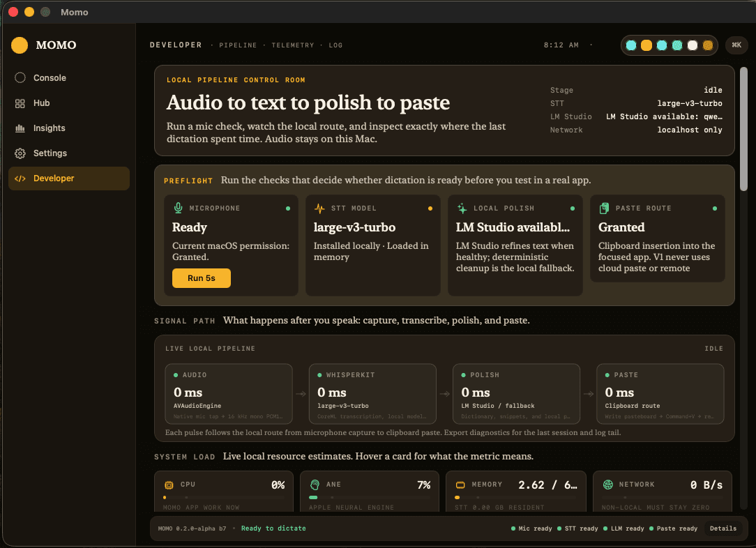Click the IDLE label of live pipeline
Viewport: 756px width, 548px height.
pyautogui.click(x=713, y=349)
